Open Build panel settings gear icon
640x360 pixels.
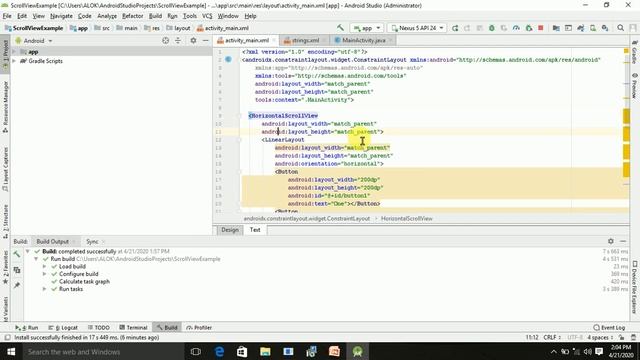tap(611, 241)
